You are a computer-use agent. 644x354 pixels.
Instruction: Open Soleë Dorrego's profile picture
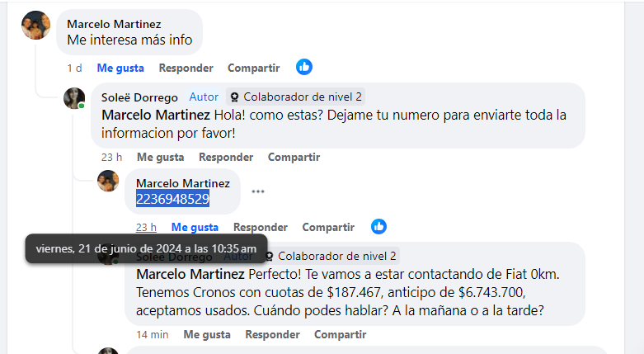pos(74,98)
